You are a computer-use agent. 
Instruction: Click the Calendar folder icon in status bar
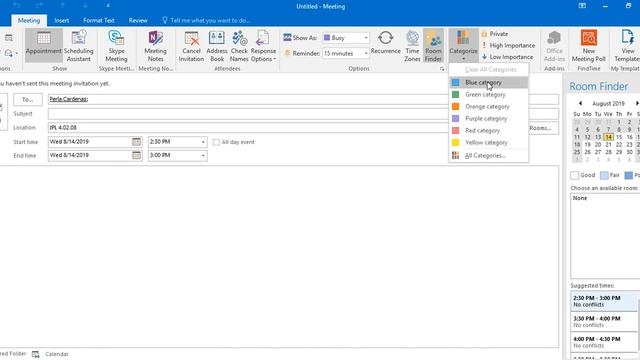point(36,354)
